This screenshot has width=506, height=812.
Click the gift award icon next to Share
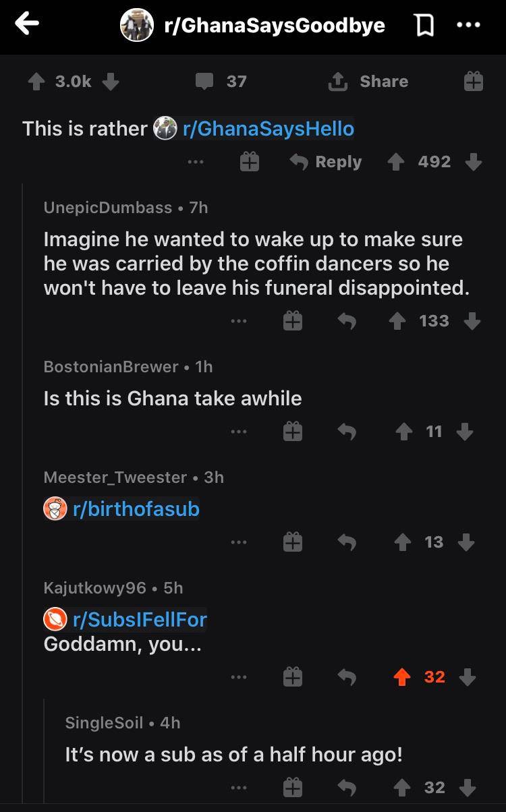pyautogui.click(x=473, y=80)
